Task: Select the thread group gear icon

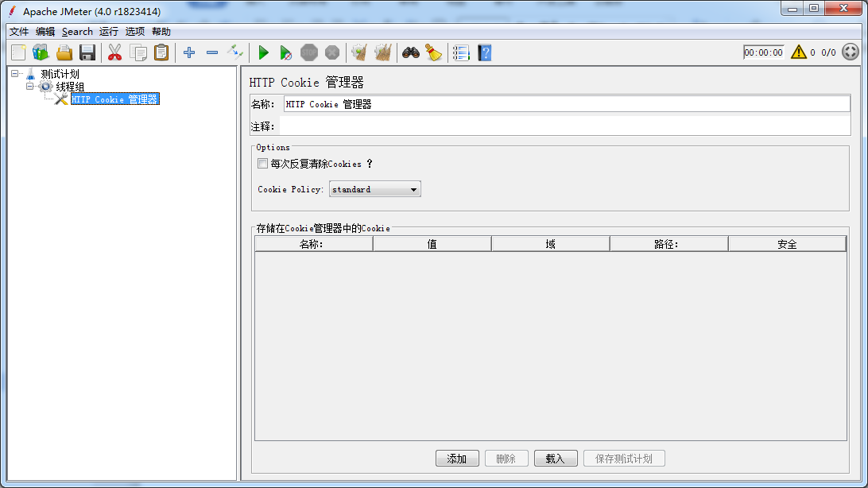Action: click(46, 87)
